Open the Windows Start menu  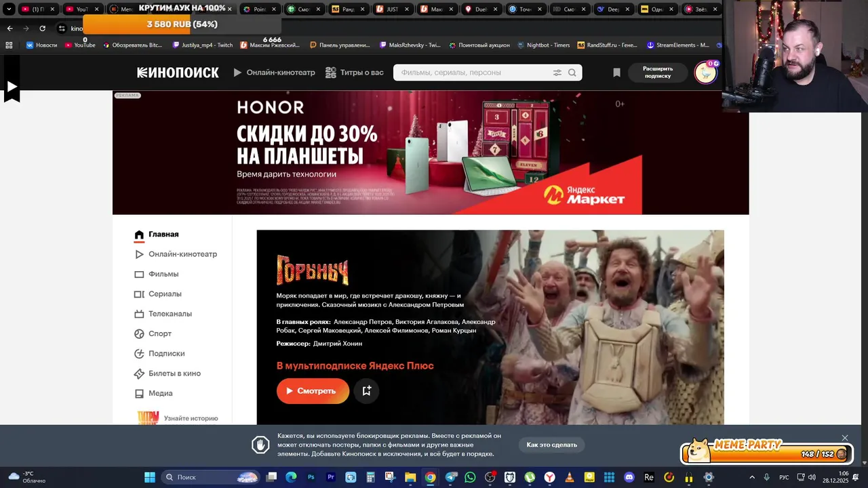coord(149,477)
